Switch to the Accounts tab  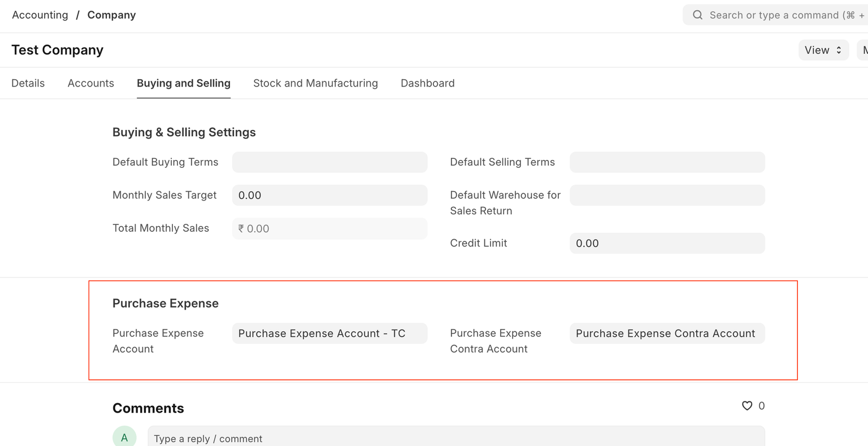(91, 83)
